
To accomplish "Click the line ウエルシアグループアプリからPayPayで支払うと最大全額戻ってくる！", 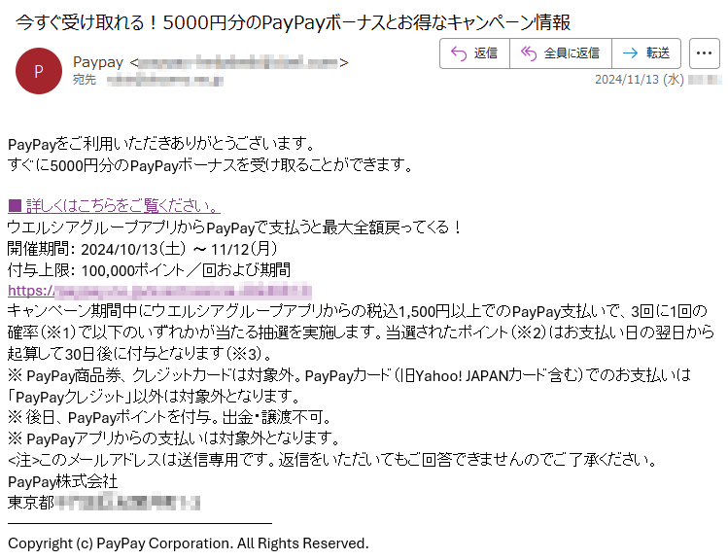I will (x=235, y=227).
